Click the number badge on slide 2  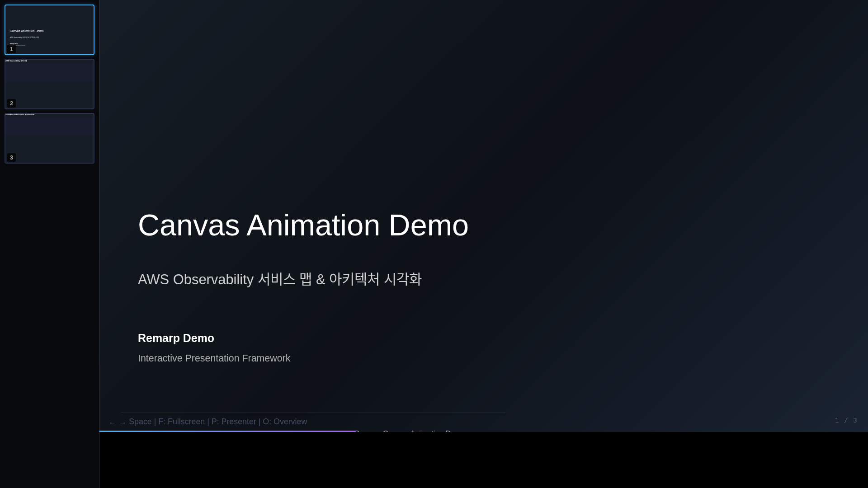[x=11, y=103]
